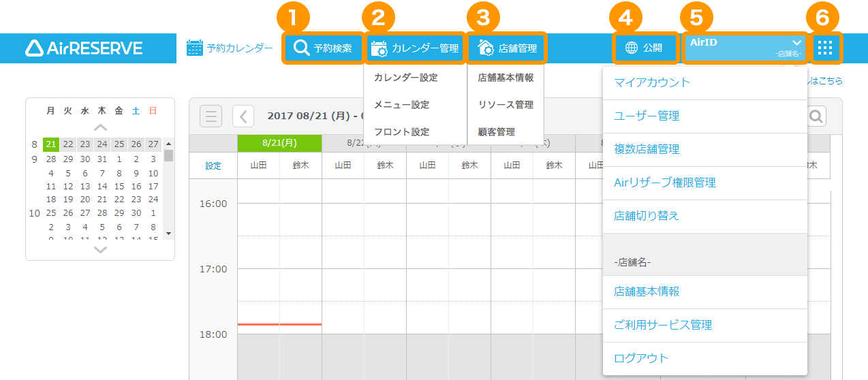Select date 31 in the mini calendar
This screenshot has width=868, height=380.
click(x=102, y=159)
